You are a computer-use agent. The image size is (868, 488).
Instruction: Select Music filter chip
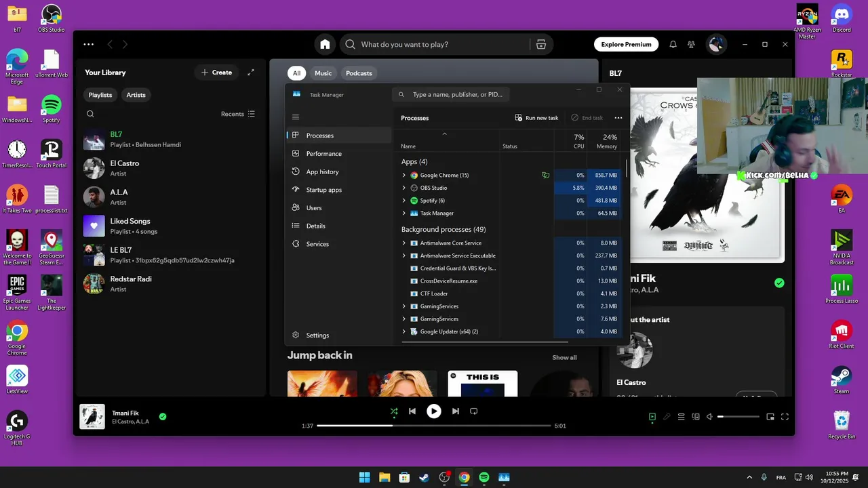(323, 73)
